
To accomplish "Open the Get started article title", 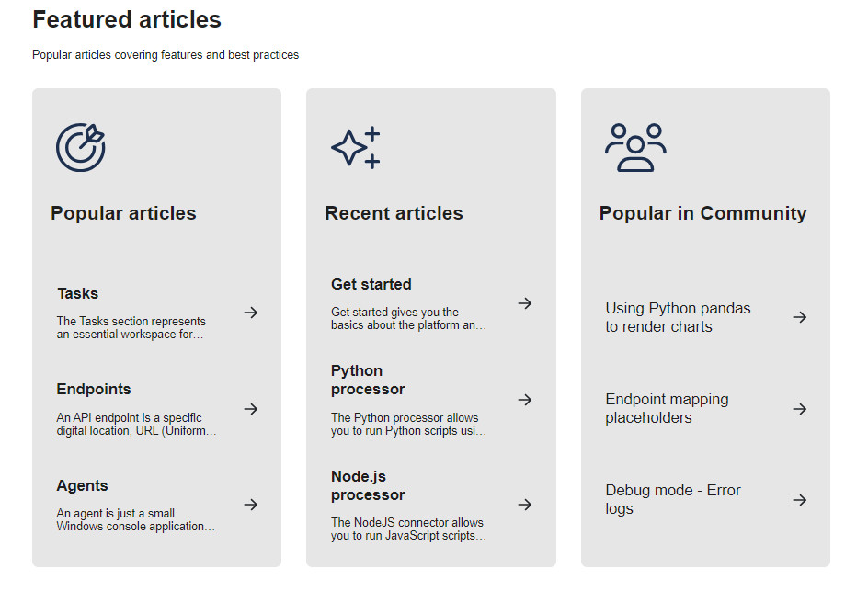I will tap(371, 285).
